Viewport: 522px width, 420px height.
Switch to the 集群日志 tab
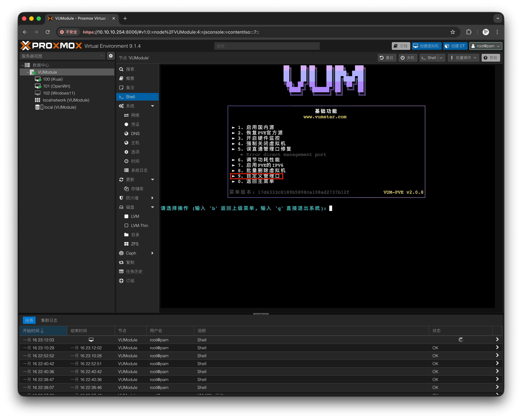click(x=49, y=320)
